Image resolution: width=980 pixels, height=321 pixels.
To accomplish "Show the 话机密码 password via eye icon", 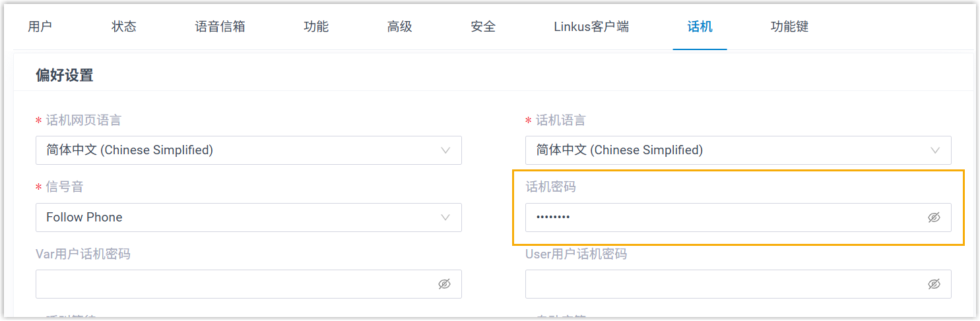I will coord(934,218).
